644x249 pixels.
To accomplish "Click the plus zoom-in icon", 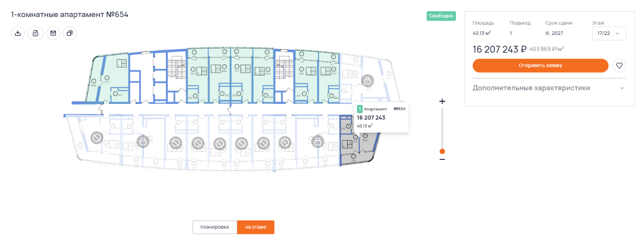I will [442, 102].
